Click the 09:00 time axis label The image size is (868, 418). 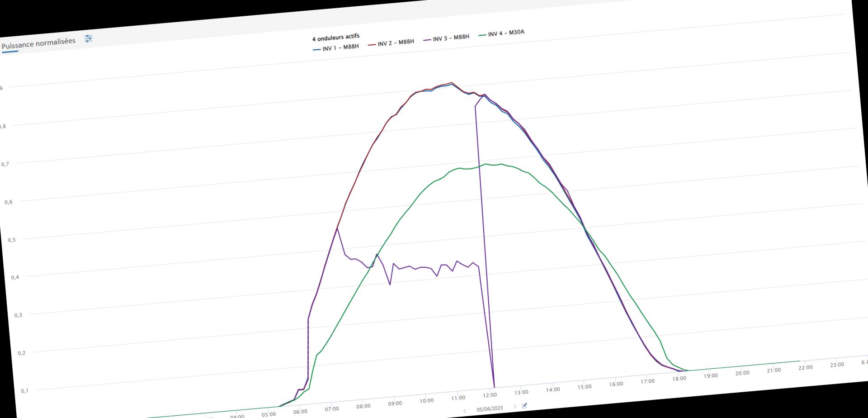tap(395, 404)
